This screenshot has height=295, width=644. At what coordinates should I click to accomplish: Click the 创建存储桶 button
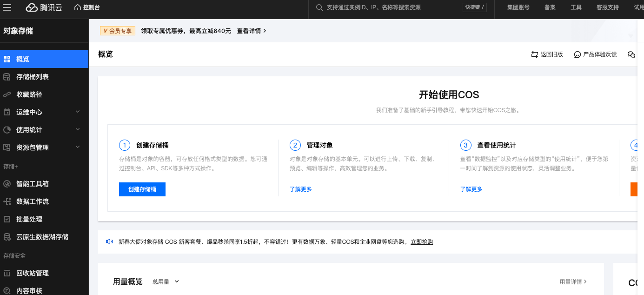pos(142,189)
